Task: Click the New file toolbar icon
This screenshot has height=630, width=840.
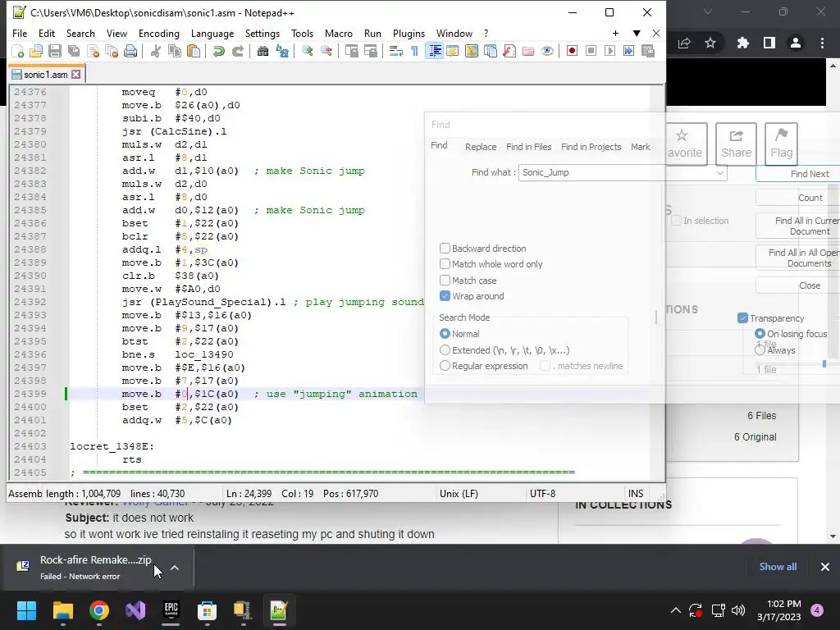Action: point(18,51)
